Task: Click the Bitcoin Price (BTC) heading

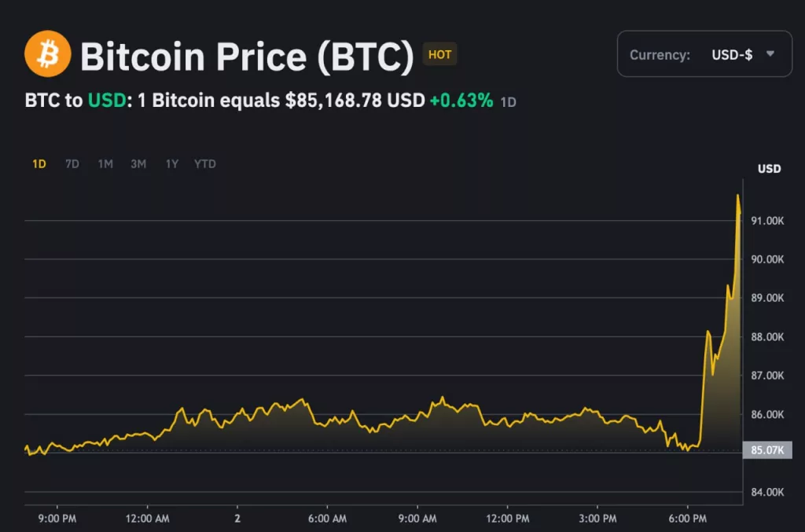Action: (247, 55)
